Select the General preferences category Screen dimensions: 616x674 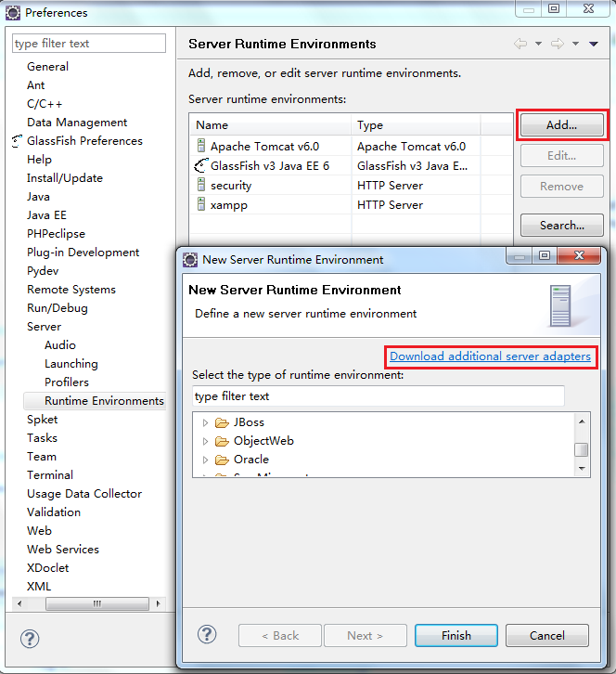tap(47, 67)
